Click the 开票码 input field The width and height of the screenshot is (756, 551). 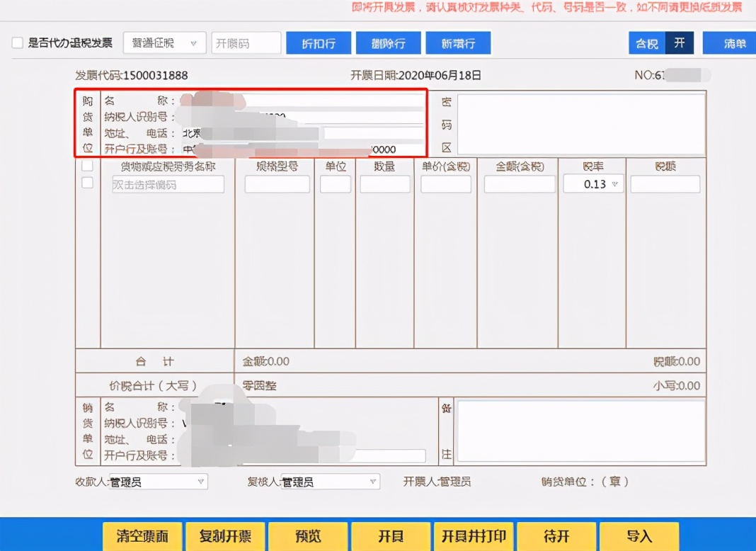coord(246,43)
